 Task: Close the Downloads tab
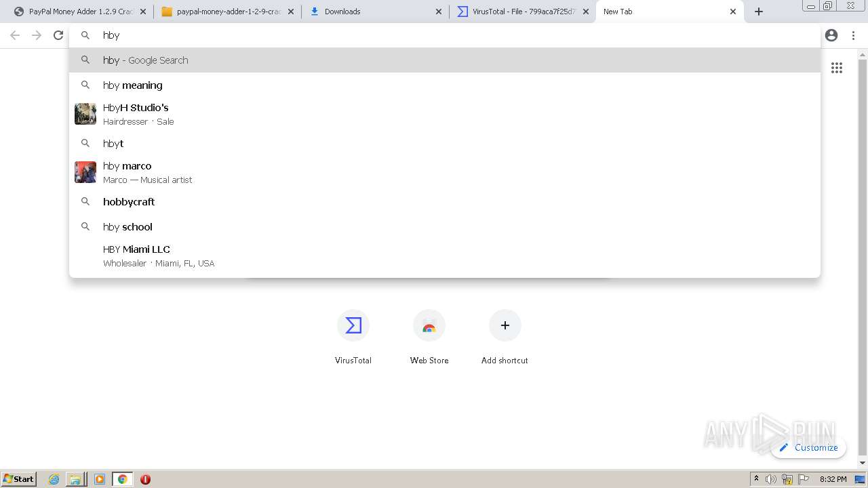[439, 12]
